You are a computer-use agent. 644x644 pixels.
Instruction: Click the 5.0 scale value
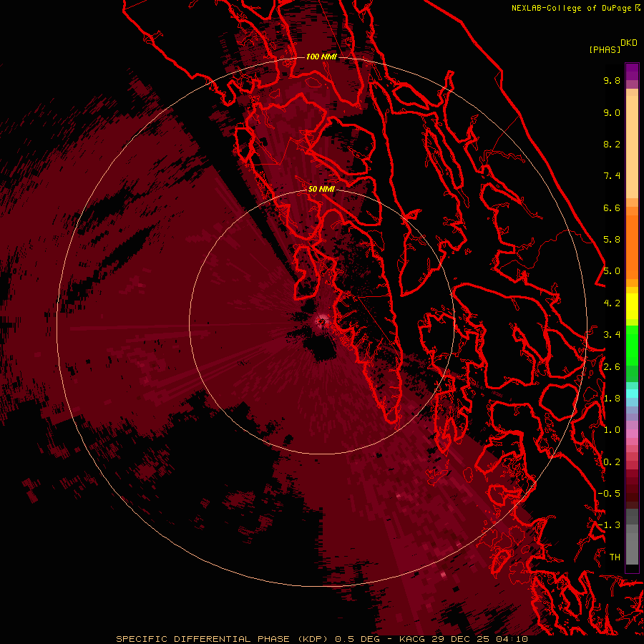612,271
